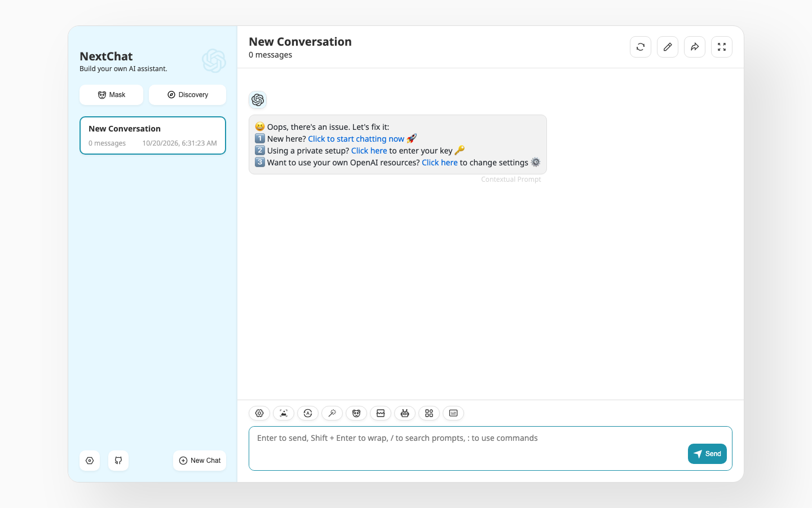Click the "10/20/2026, 6:31:23 AM" timestamp

[x=179, y=143]
